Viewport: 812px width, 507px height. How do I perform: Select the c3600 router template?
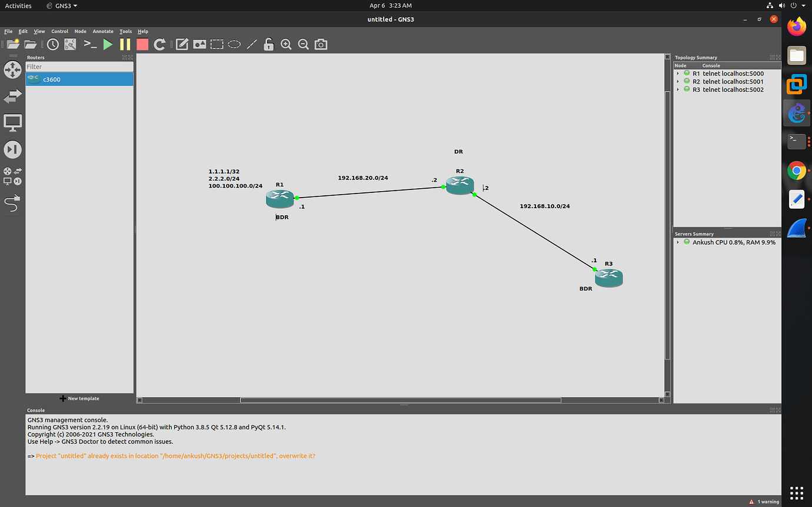pyautogui.click(x=52, y=79)
